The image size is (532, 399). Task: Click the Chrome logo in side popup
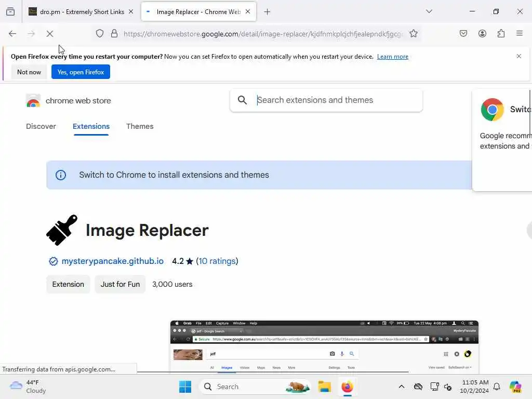point(493,110)
